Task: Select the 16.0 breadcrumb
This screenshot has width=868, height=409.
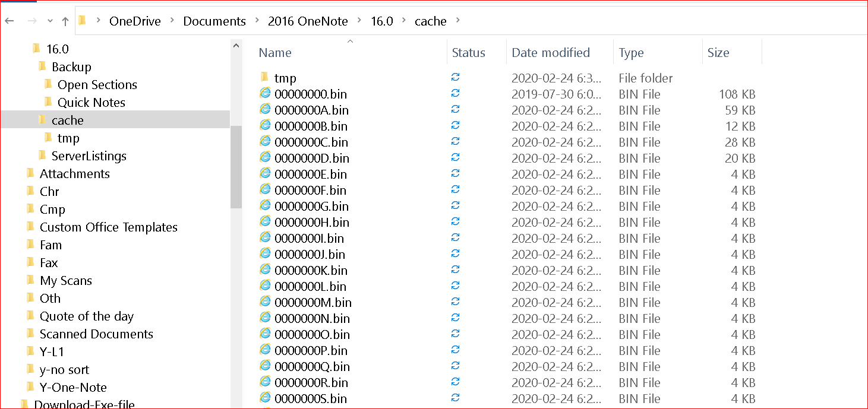Action: pyautogui.click(x=382, y=21)
